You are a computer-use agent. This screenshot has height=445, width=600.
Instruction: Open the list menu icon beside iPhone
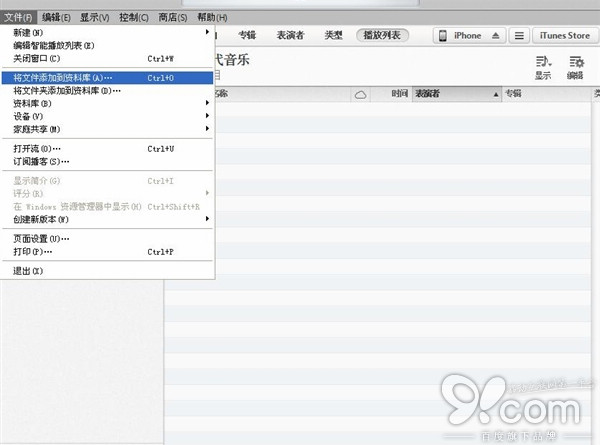[519, 36]
